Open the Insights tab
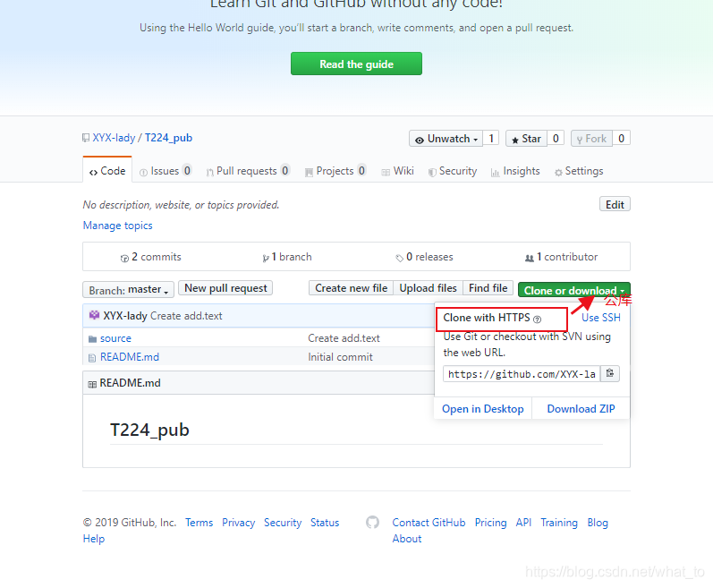This screenshot has height=588, width=713. (x=515, y=171)
